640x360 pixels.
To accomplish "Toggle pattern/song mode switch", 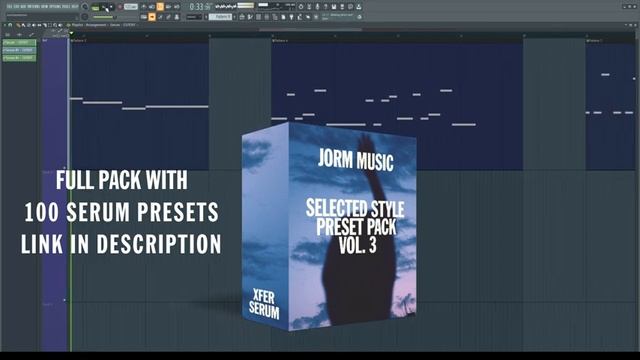I will click(96, 7).
